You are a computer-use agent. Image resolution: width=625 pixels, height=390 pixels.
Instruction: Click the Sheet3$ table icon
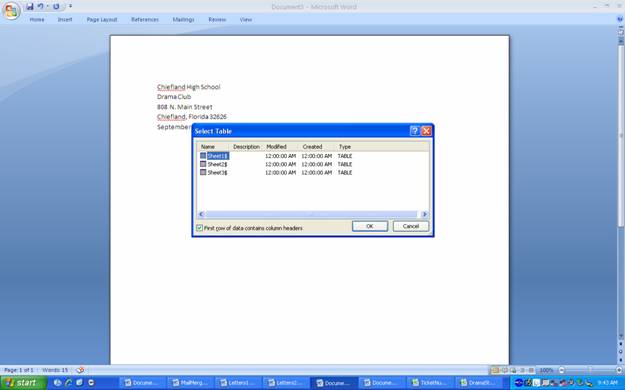(x=203, y=172)
